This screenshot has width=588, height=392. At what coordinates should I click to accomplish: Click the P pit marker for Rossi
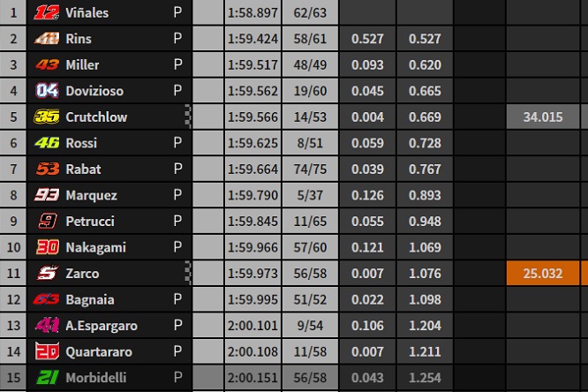[177, 142]
